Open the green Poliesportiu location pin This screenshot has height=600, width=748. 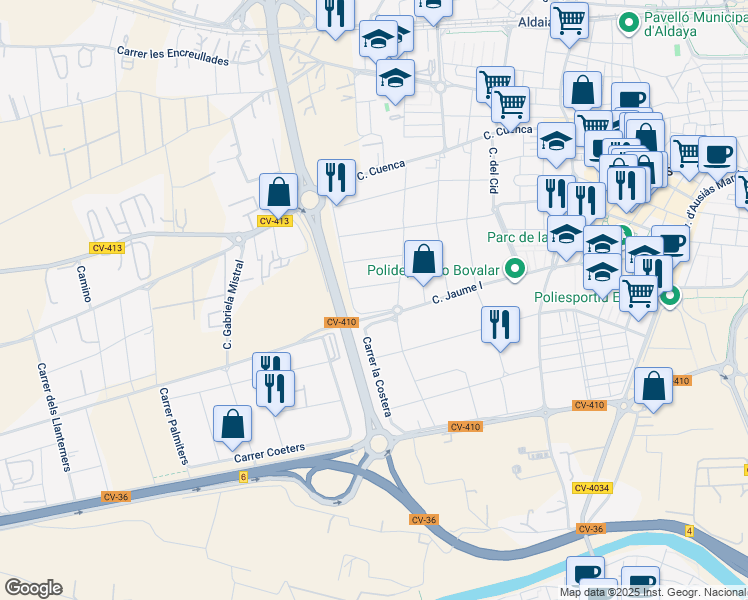[x=670, y=295]
